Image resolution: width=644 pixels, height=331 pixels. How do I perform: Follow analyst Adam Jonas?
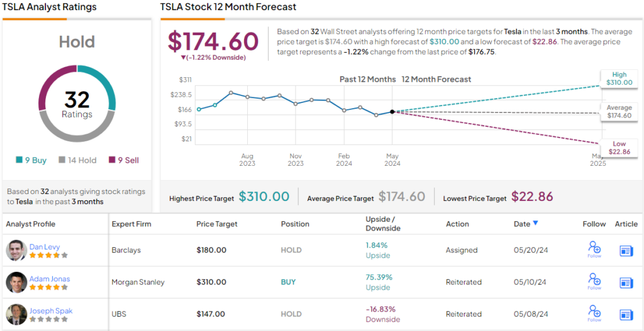[x=594, y=281]
